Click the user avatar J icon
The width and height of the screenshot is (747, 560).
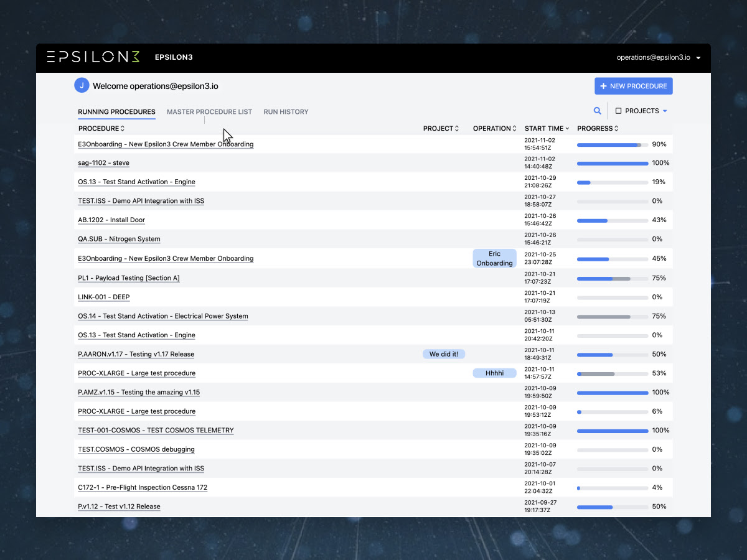point(82,86)
